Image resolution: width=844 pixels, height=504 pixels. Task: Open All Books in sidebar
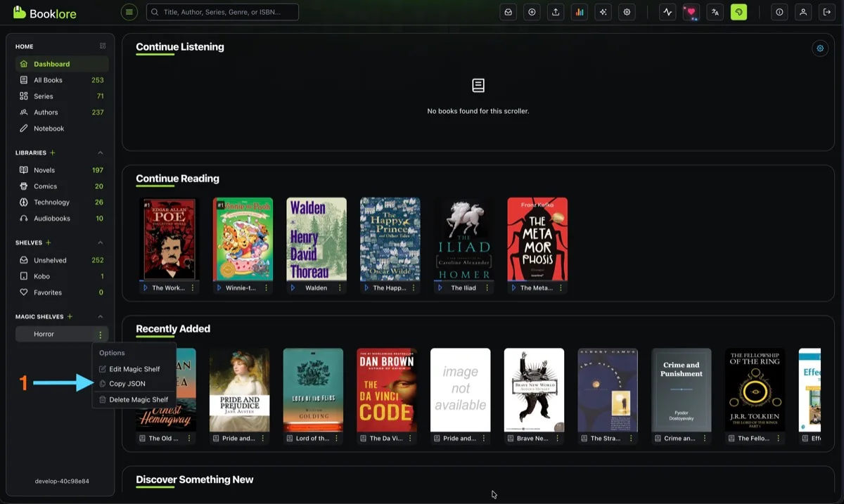pos(60,80)
